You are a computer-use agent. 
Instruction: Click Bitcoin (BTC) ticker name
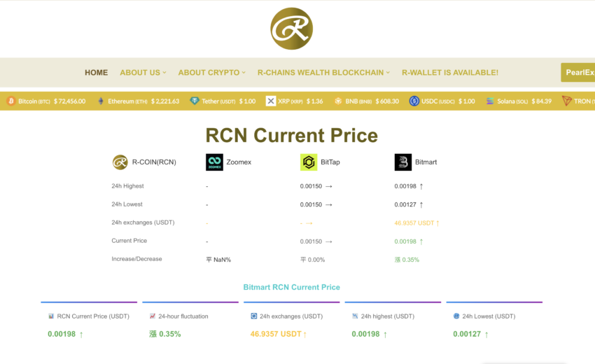34,101
